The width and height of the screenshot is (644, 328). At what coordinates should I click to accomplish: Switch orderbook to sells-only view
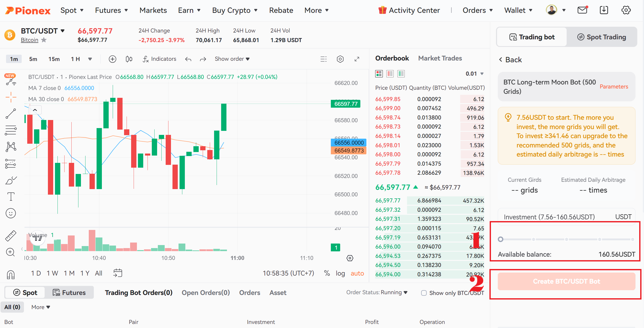(390, 74)
